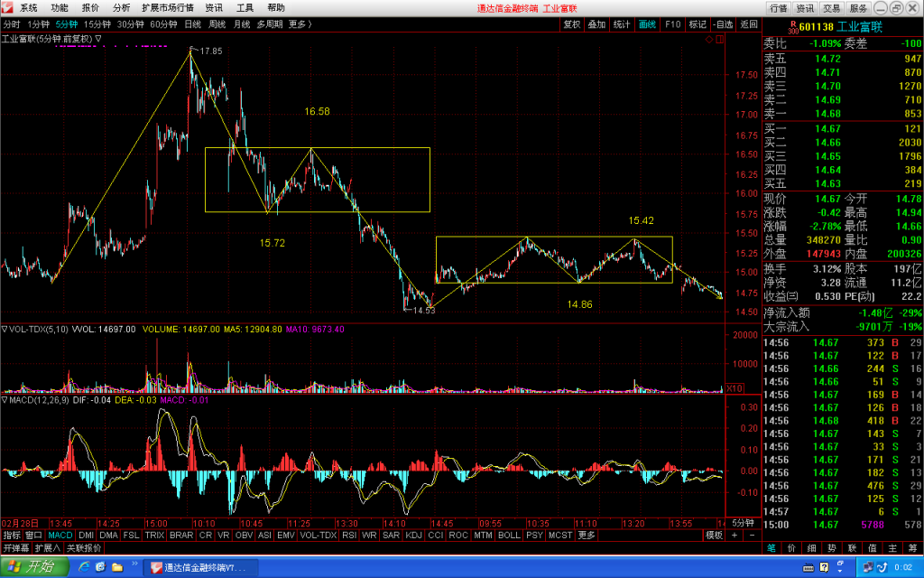Toggle the 画线 drawing mode
Image resolution: width=924 pixels, height=578 pixels.
tap(647, 24)
